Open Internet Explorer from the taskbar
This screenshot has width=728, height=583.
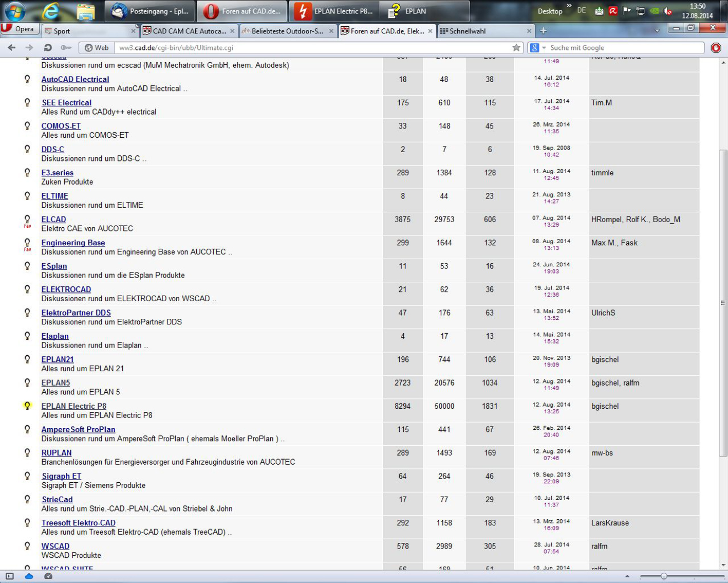[50, 11]
